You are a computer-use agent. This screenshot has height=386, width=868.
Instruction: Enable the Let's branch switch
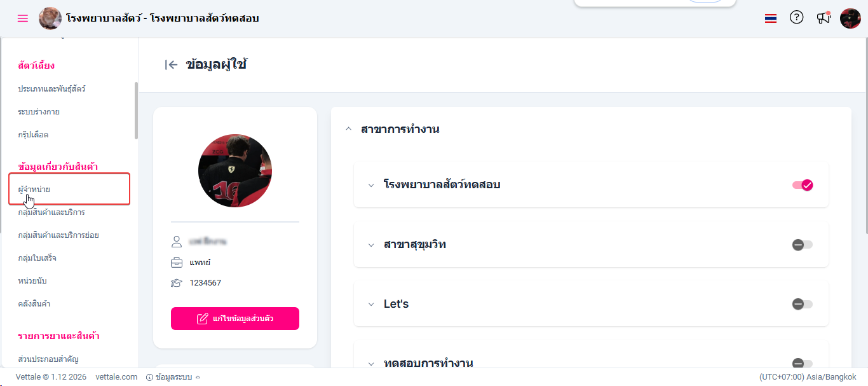point(802,304)
